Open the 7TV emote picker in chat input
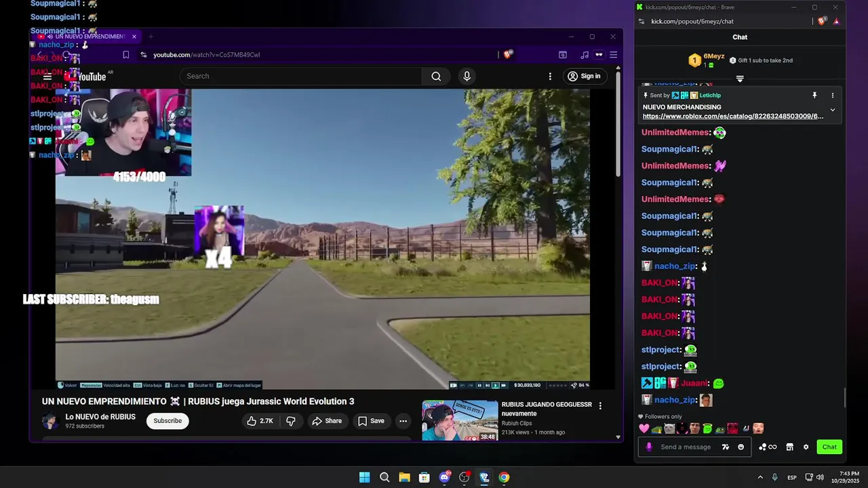 click(x=726, y=447)
